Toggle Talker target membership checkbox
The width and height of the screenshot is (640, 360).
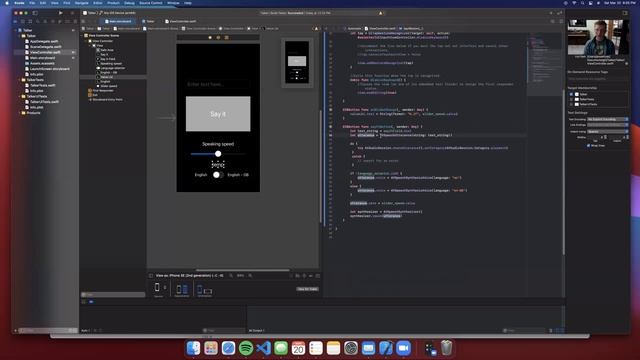(571, 94)
